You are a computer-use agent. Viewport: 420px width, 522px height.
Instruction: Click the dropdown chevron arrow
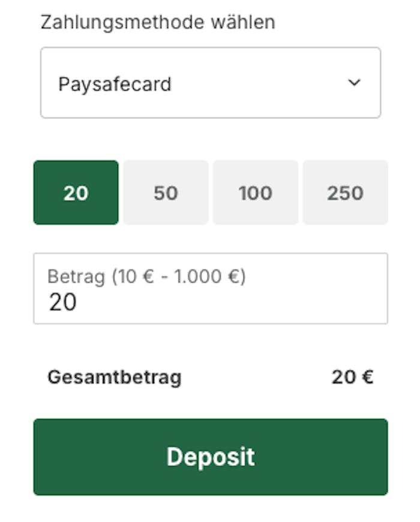click(x=353, y=82)
